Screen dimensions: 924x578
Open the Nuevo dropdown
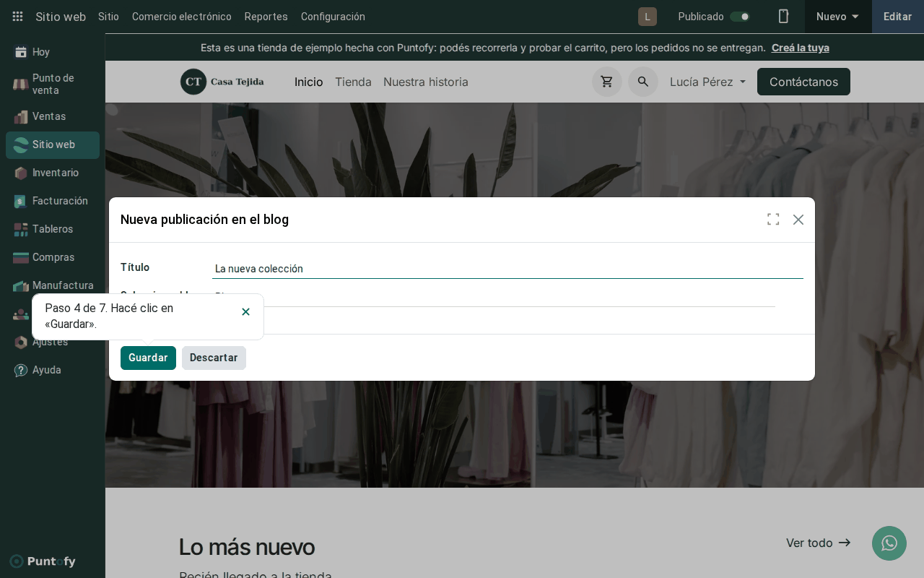(x=838, y=17)
